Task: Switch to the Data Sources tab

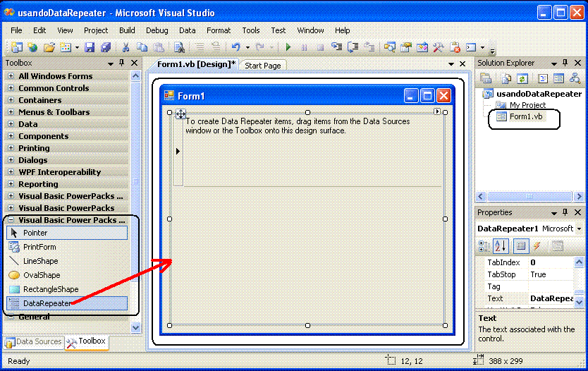Action: [33, 342]
